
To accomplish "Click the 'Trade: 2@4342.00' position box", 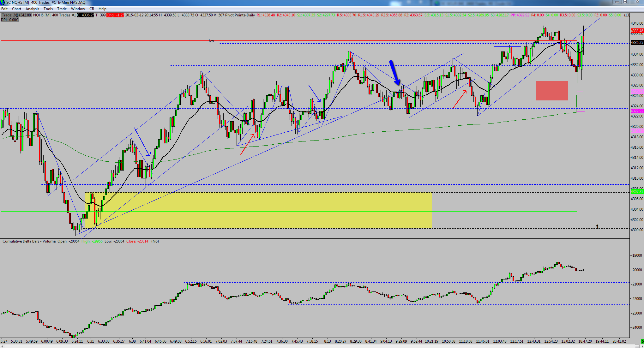I will click(16, 15).
